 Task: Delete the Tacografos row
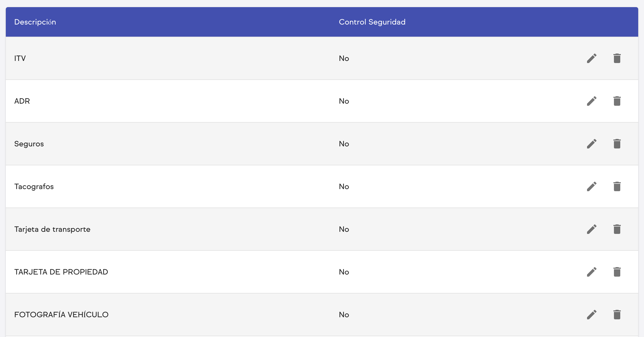pos(617,186)
